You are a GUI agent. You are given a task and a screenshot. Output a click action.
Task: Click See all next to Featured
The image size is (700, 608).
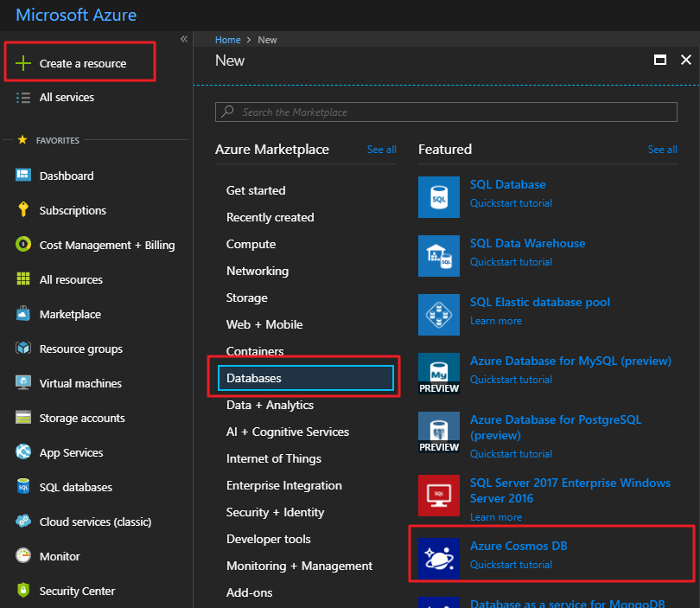click(663, 150)
